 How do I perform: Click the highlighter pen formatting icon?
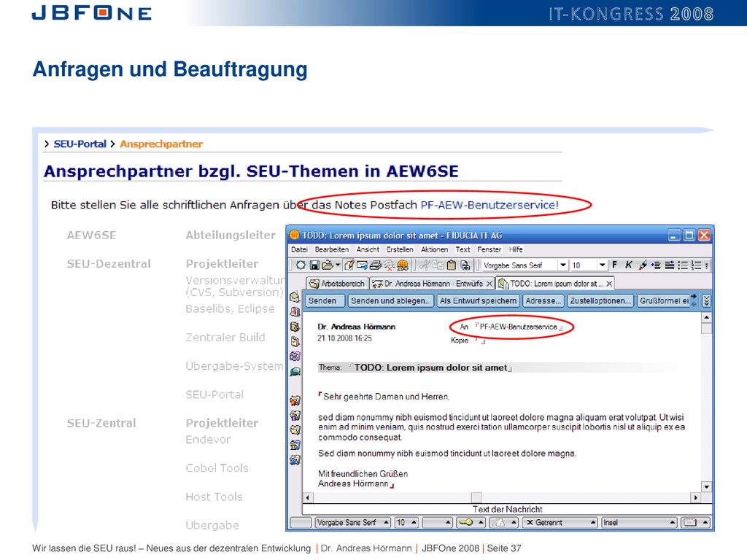pyautogui.click(x=643, y=265)
